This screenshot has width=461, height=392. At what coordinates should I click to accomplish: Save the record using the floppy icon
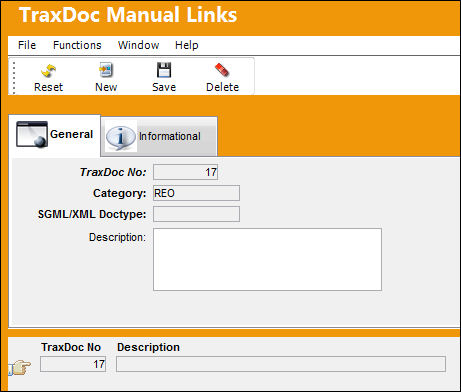(164, 70)
